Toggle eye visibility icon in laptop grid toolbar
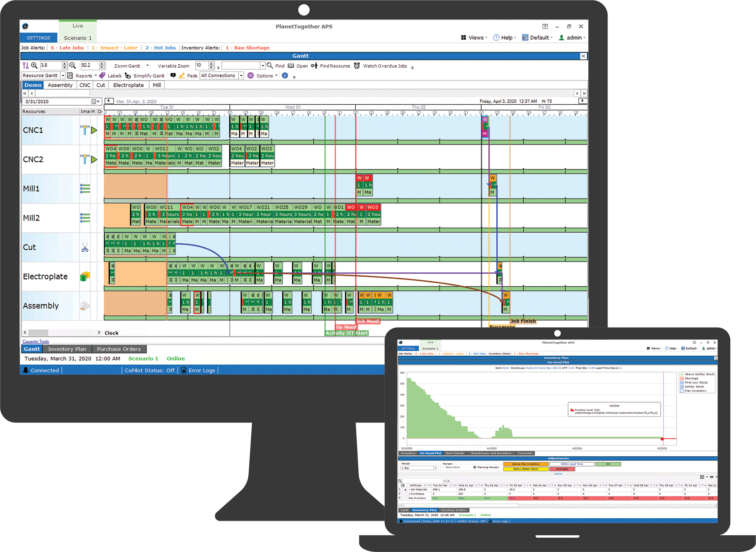Image resolution: width=756 pixels, height=552 pixels. pyautogui.click(x=711, y=477)
